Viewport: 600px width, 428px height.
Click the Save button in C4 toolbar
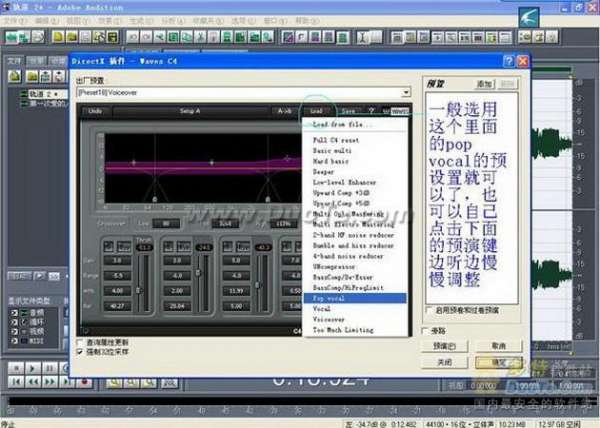click(x=348, y=111)
